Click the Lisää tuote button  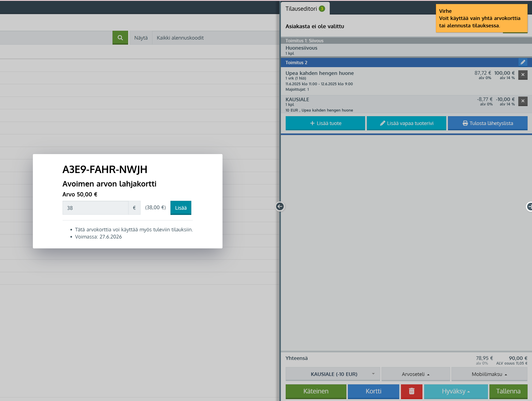pos(325,123)
